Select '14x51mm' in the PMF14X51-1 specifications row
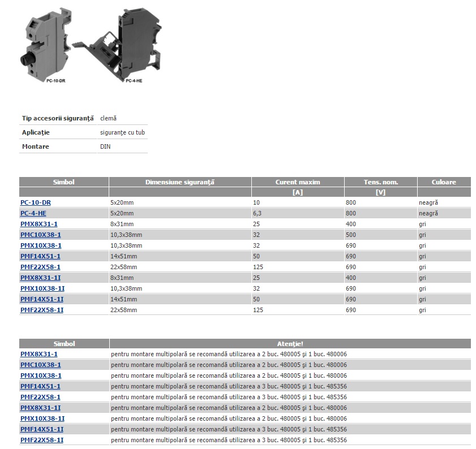476x449 pixels. click(x=123, y=256)
